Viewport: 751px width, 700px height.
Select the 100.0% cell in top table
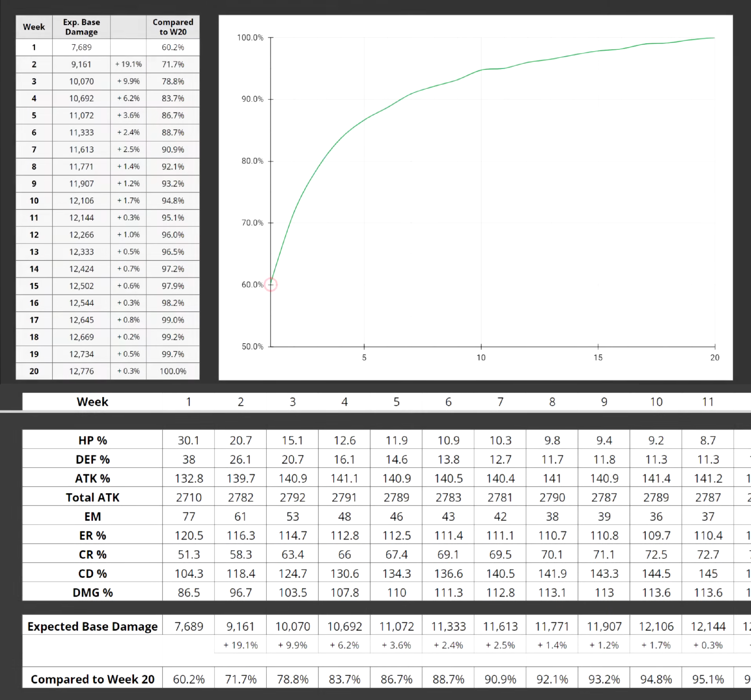[x=173, y=371]
